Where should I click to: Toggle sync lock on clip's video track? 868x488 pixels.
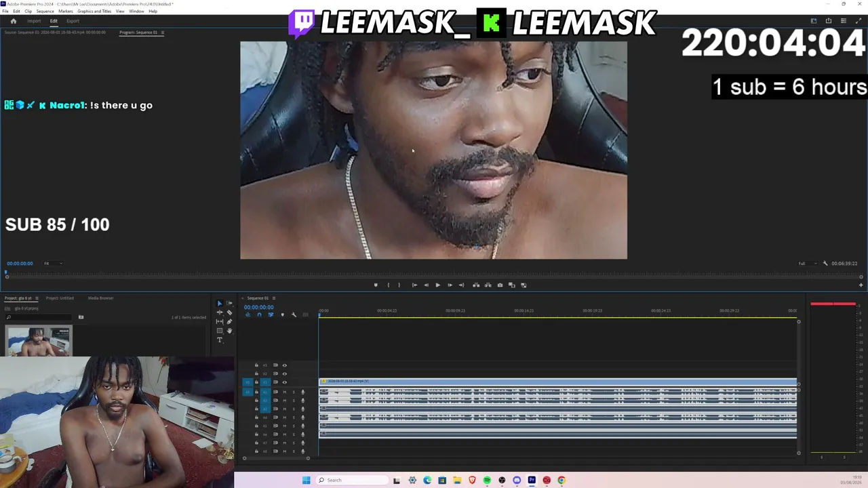[x=275, y=382]
